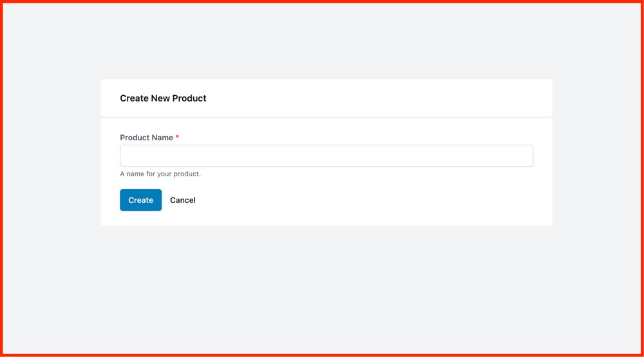Click the red required asterisk
Viewport: 644px width, 357px height.
point(177,137)
